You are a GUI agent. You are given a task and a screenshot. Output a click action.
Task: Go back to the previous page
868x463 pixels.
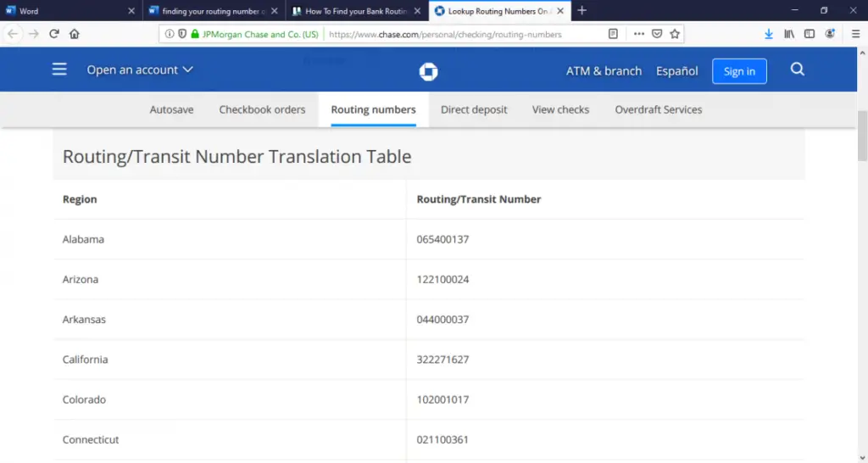click(13, 34)
